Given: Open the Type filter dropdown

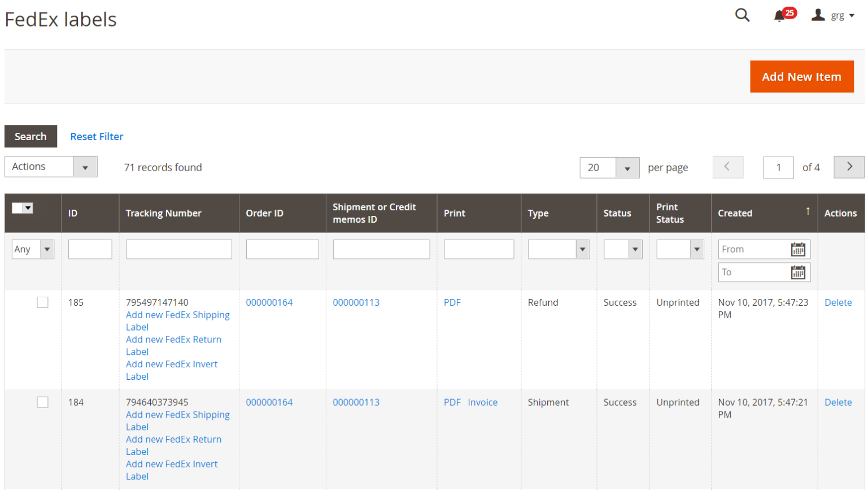Looking at the screenshot, I should pos(559,249).
